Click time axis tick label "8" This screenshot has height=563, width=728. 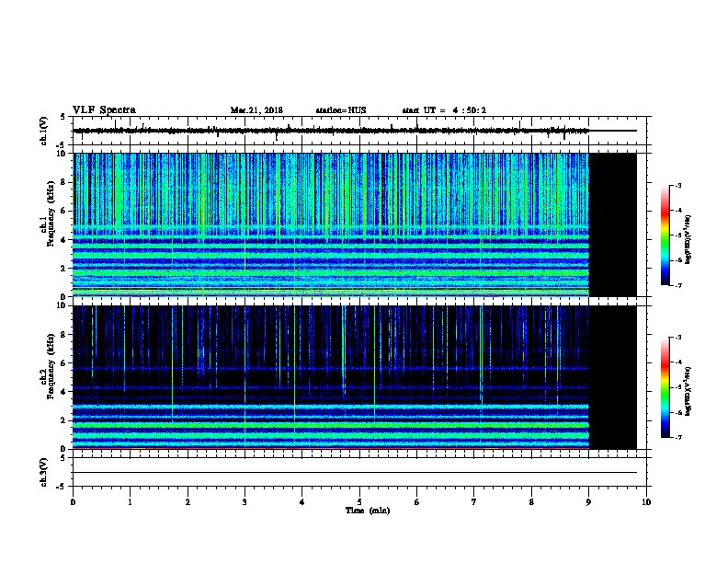531,502
